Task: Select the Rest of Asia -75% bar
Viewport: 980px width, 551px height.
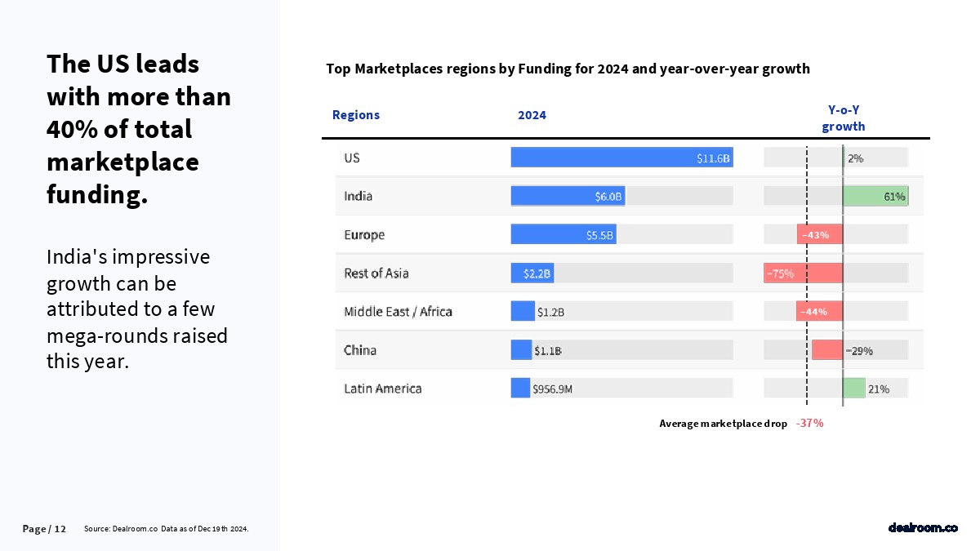Action: 803,273
